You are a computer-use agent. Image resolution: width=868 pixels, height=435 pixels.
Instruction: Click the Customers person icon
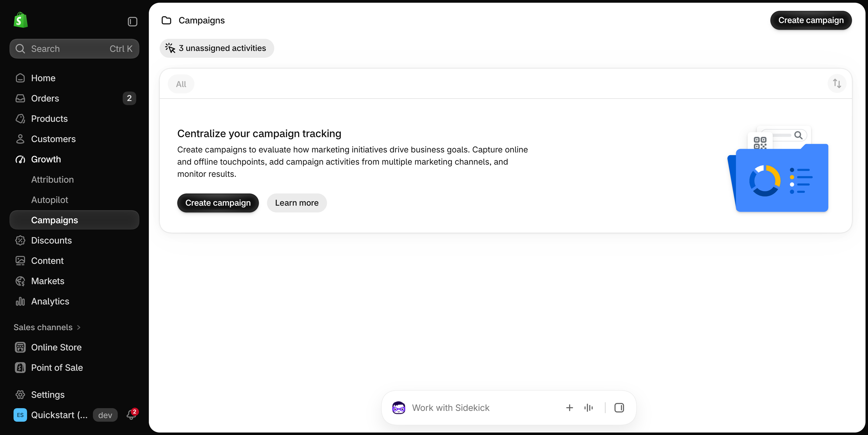pos(20,139)
